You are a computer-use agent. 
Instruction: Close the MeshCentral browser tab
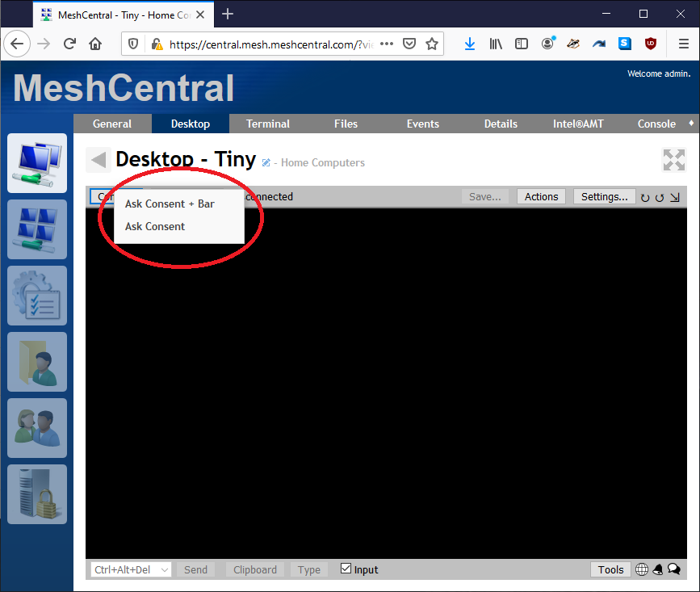pos(200,15)
